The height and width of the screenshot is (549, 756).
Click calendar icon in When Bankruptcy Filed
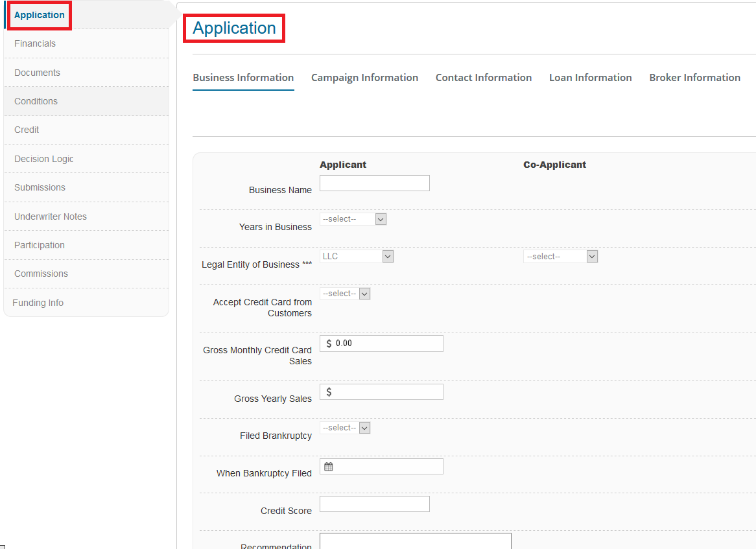click(329, 467)
